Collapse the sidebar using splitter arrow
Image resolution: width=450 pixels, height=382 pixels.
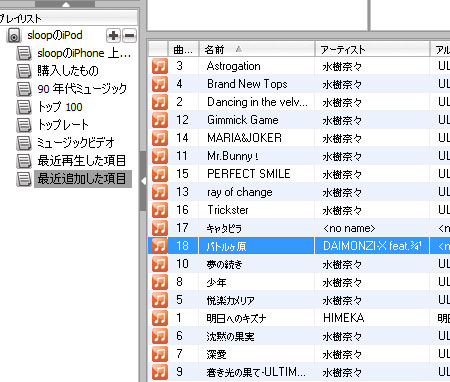tap(143, 181)
